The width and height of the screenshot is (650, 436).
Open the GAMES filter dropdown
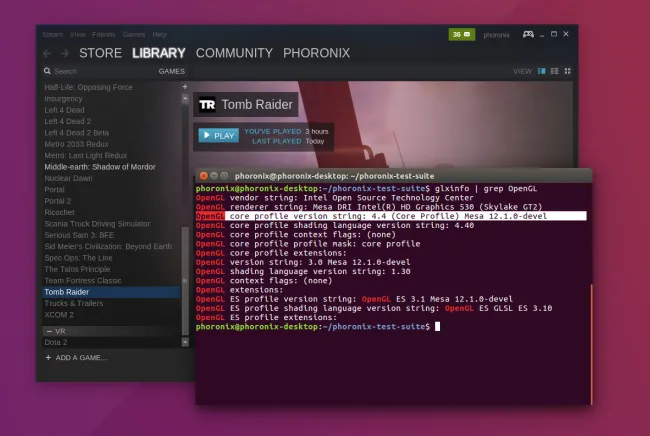[172, 71]
